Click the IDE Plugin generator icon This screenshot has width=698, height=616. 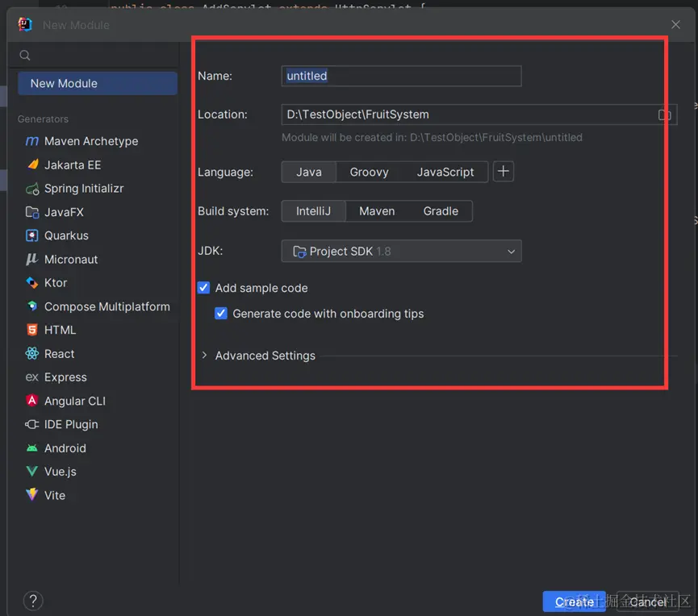coord(32,424)
